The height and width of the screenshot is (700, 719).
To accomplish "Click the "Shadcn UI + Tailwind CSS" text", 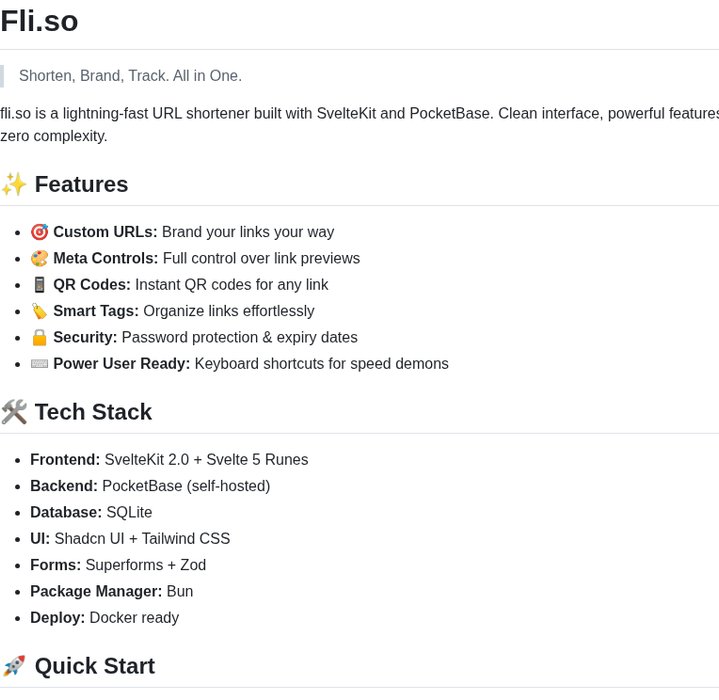I will [x=142, y=539].
